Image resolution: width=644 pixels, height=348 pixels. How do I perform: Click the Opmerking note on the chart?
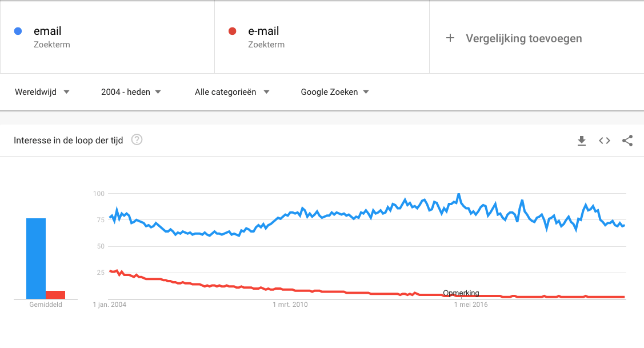461,293
